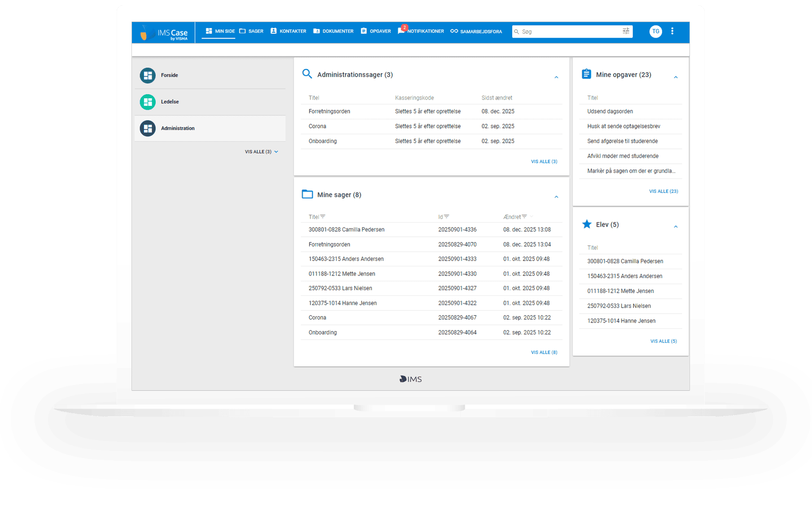Toggle the filter on the Titel column
Screen dimensions: 812x511
click(x=323, y=216)
